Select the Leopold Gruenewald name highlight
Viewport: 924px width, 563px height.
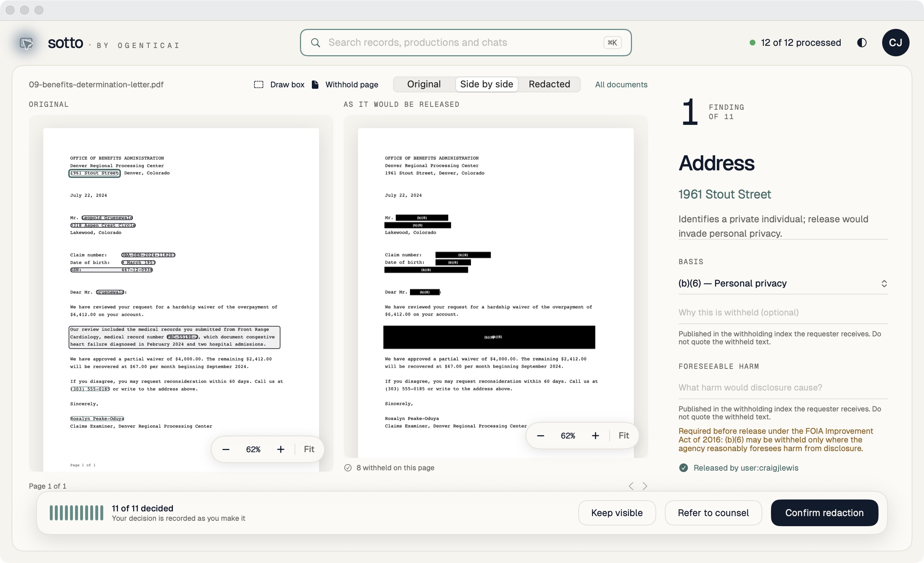click(107, 218)
